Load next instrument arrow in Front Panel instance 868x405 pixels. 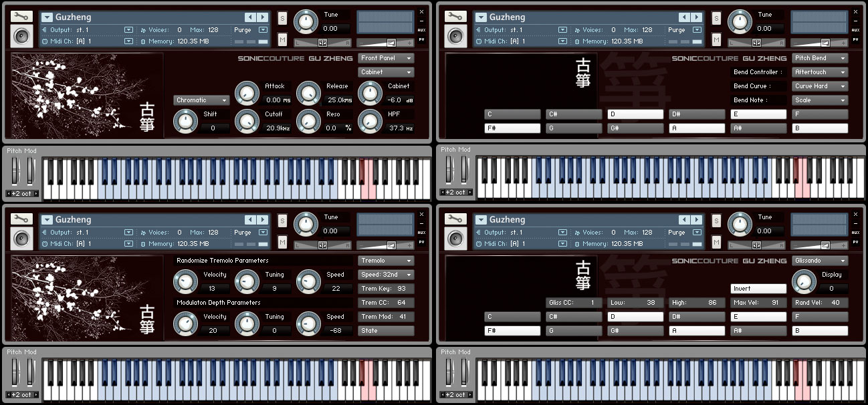tap(263, 17)
